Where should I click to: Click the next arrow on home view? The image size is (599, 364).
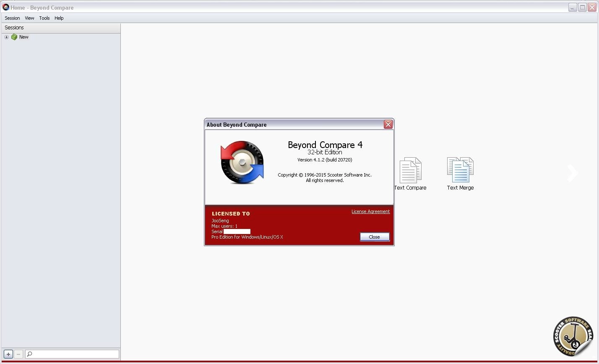(x=573, y=173)
